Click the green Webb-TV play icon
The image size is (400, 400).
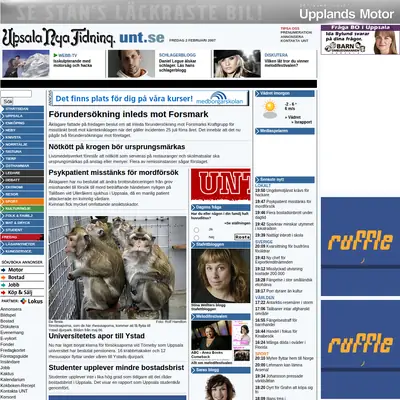55,55
